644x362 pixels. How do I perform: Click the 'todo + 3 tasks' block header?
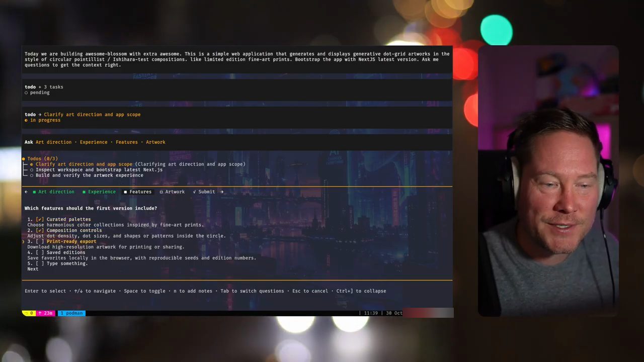pos(44,87)
